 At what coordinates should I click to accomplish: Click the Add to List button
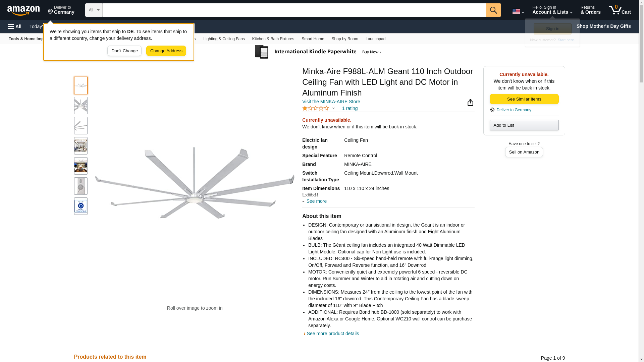pyautogui.click(x=524, y=125)
